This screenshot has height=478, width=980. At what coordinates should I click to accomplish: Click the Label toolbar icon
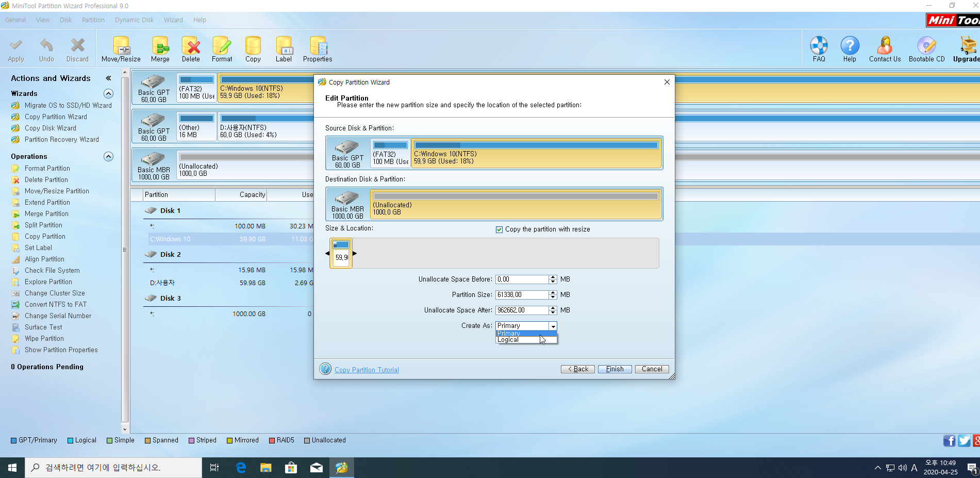pos(284,50)
